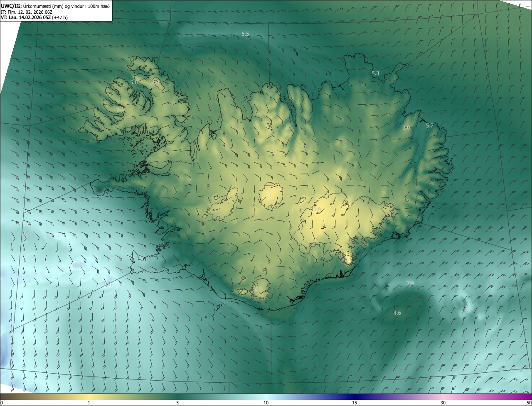Screen dimensions: 532x406
Task: Click the 30 tick on the color scale
Action: tap(443, 403)
